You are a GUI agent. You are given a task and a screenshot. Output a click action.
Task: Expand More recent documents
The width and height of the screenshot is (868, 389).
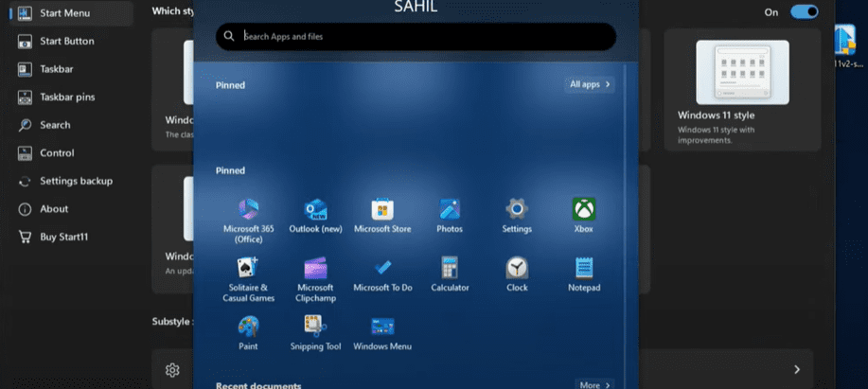click(x=595, y=384)
